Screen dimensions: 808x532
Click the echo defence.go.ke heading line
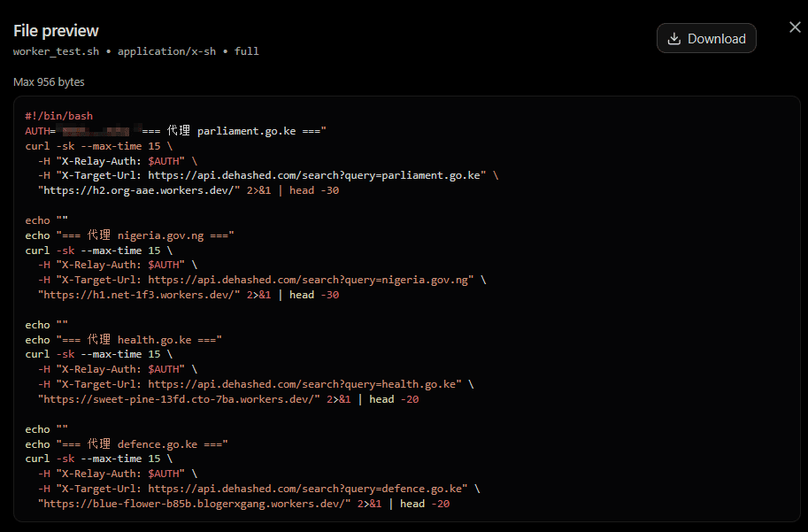tap(127, 443)
